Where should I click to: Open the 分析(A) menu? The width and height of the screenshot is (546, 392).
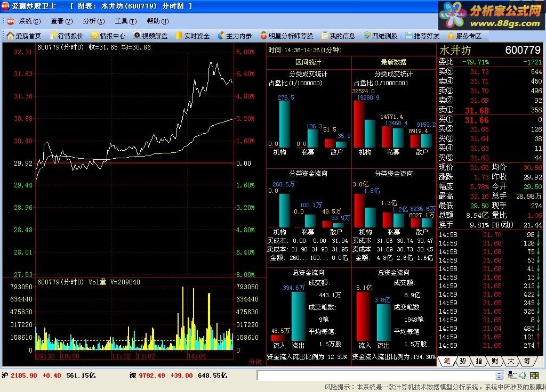[x=94, y=21]
